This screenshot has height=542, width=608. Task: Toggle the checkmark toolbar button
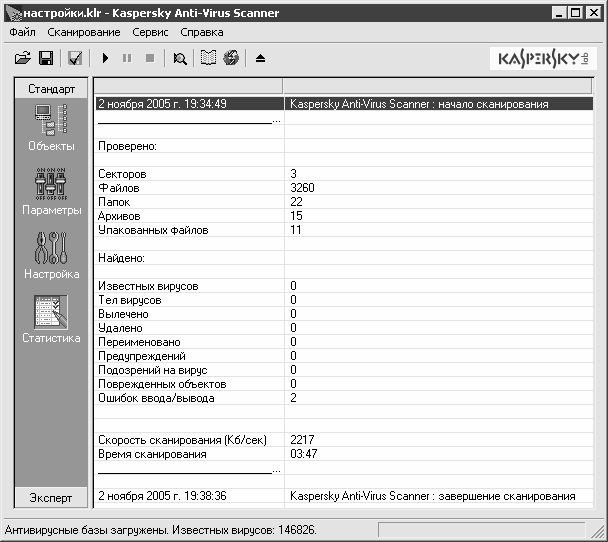pos(74,59)
